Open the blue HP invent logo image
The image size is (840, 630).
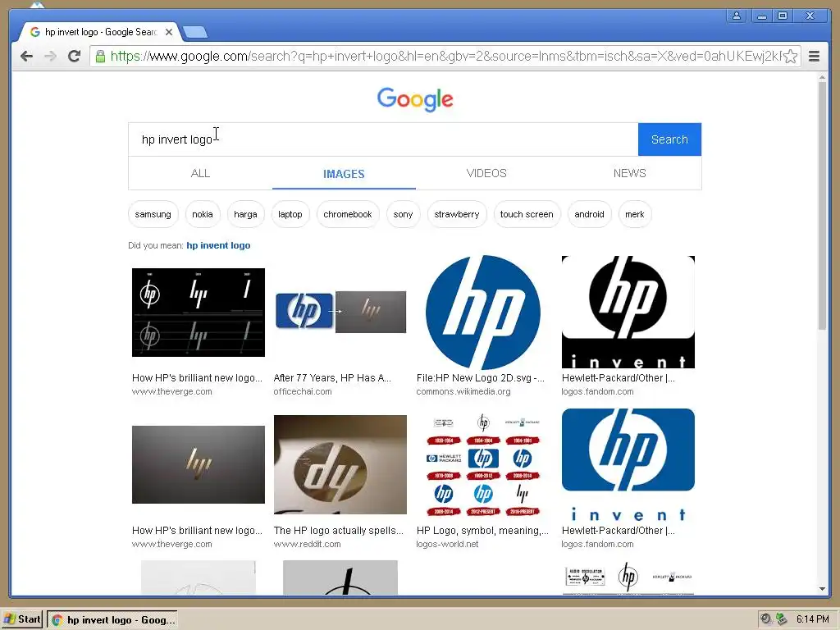pyautogui.click(x=628, y=464)
